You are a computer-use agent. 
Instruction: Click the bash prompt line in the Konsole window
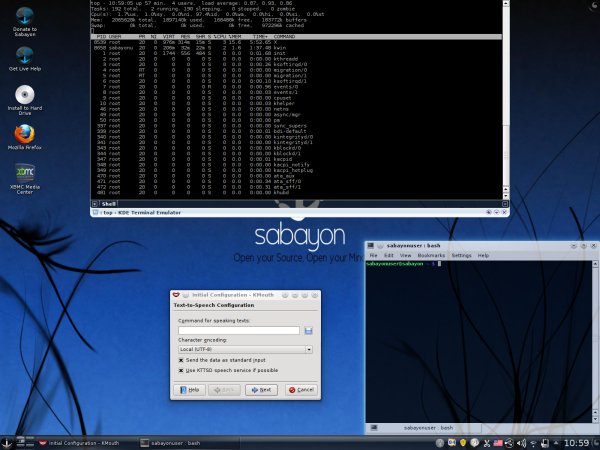[x=403, y=264]
